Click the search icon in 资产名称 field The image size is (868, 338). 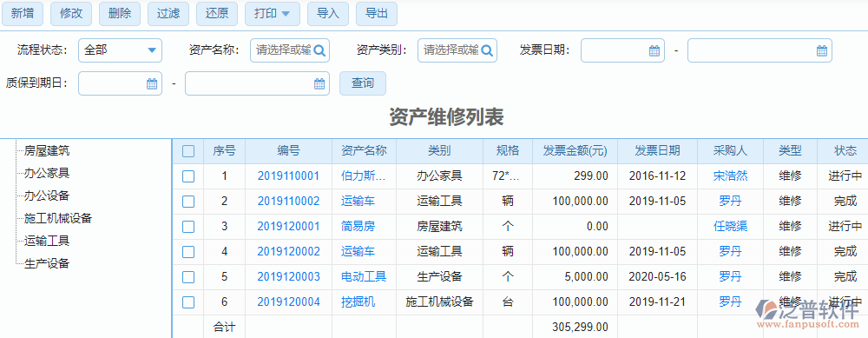[320, 50]
